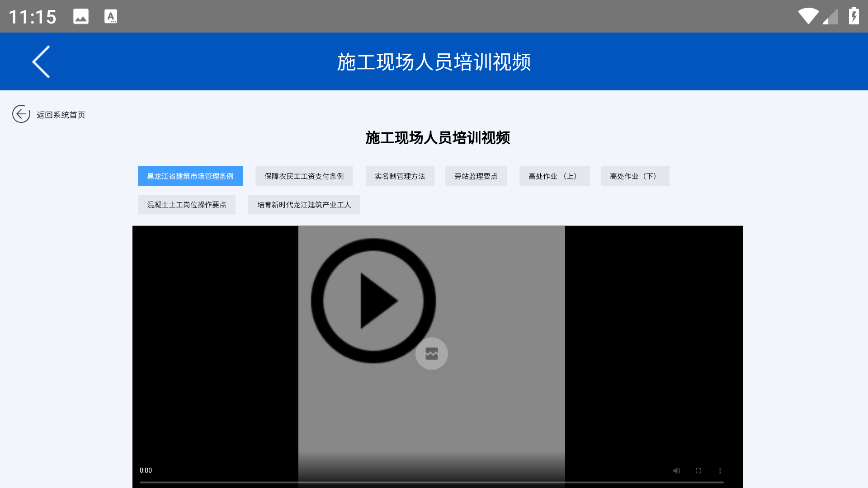
Task: Tap the A-badge icon in the status bar
Action: [x=111, y=16]
